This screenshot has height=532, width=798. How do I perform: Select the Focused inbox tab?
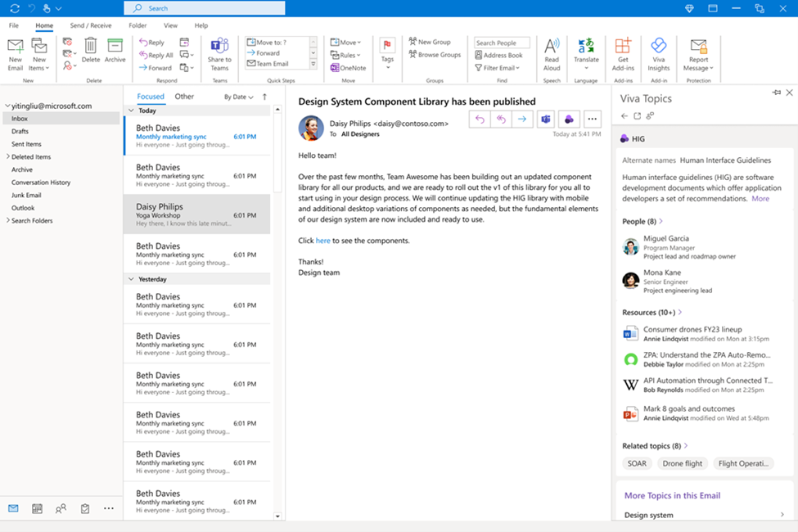151,97
